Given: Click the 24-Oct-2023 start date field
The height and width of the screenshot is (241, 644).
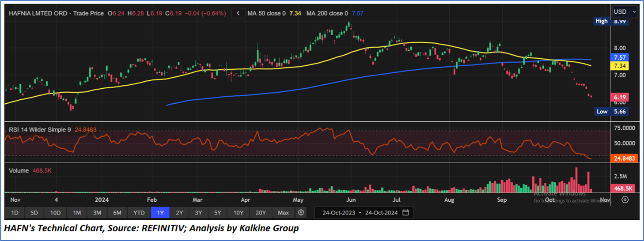Looking at the screenshot, I should click(x=339, y=212).
